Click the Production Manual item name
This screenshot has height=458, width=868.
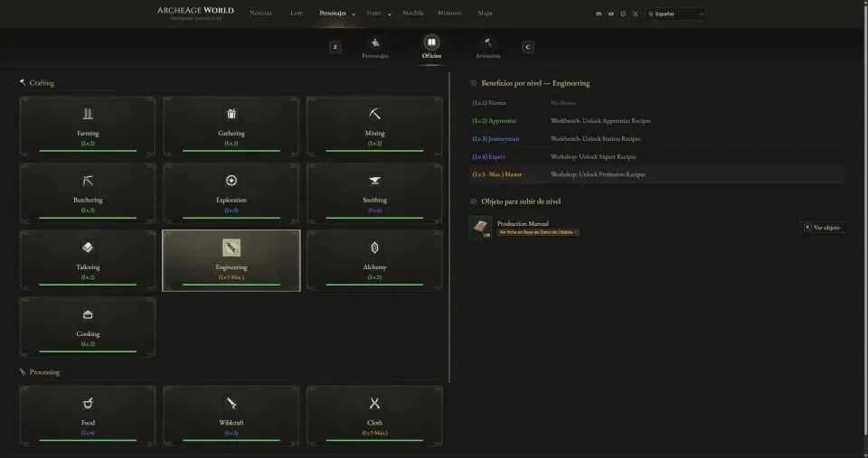523,223
